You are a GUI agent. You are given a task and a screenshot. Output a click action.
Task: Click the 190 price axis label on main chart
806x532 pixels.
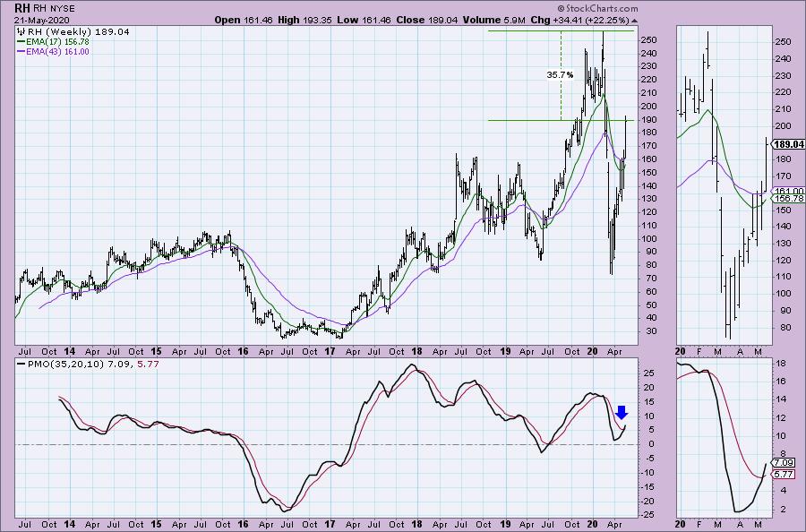(648, 119)
